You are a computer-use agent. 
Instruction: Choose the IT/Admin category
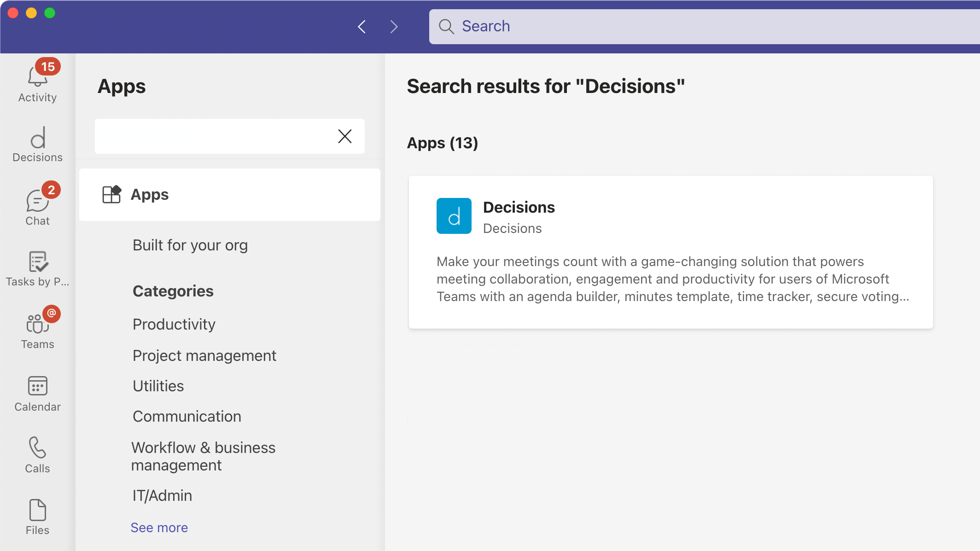click(163, 496)
